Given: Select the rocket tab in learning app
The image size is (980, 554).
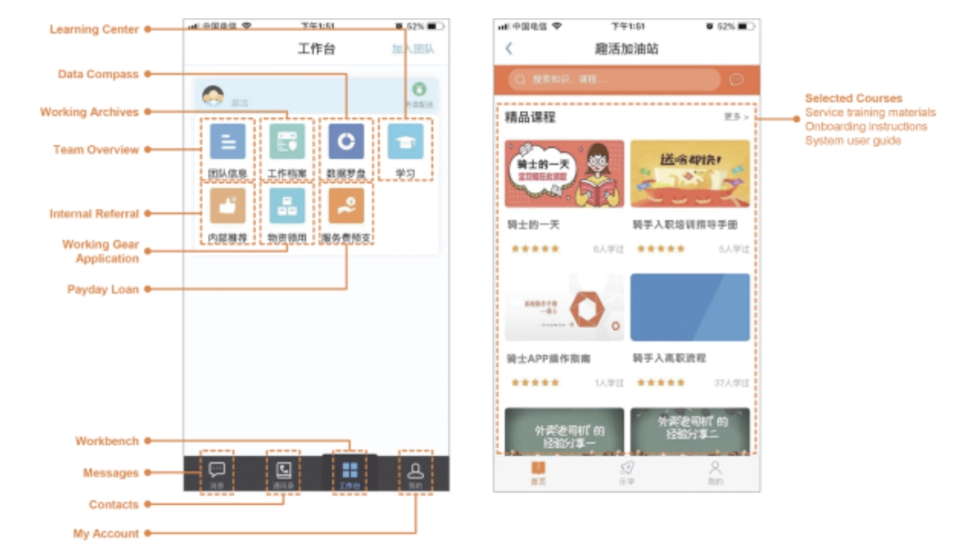Looking at the screenshot, I should pyautogui.click(x=627, y=472).
